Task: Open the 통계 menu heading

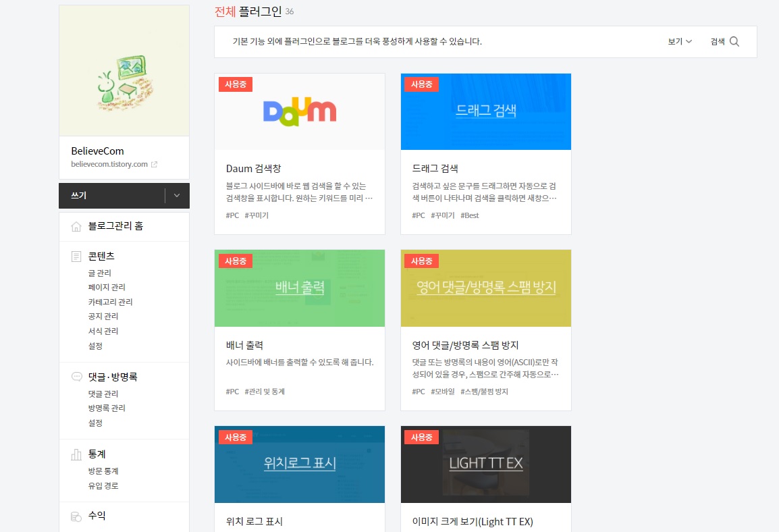Action: pos(97,454)
